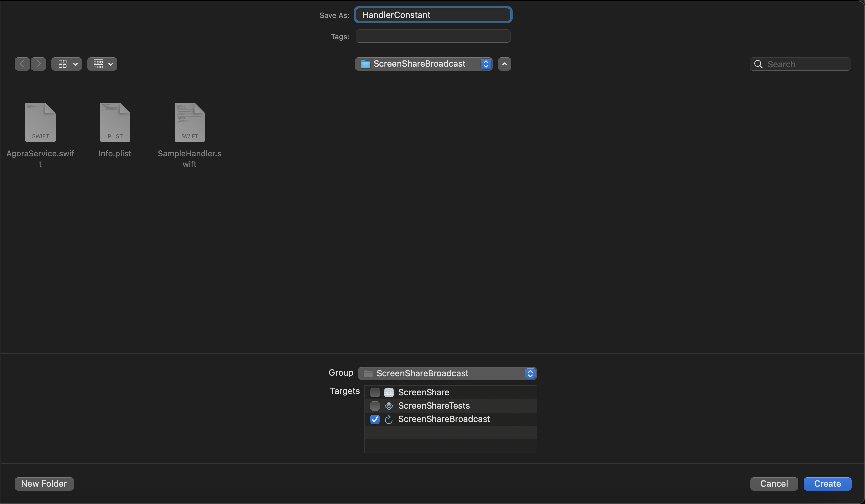Click the blue folder icon in location popup
The image size is (865, 504).
click(365, 64)
